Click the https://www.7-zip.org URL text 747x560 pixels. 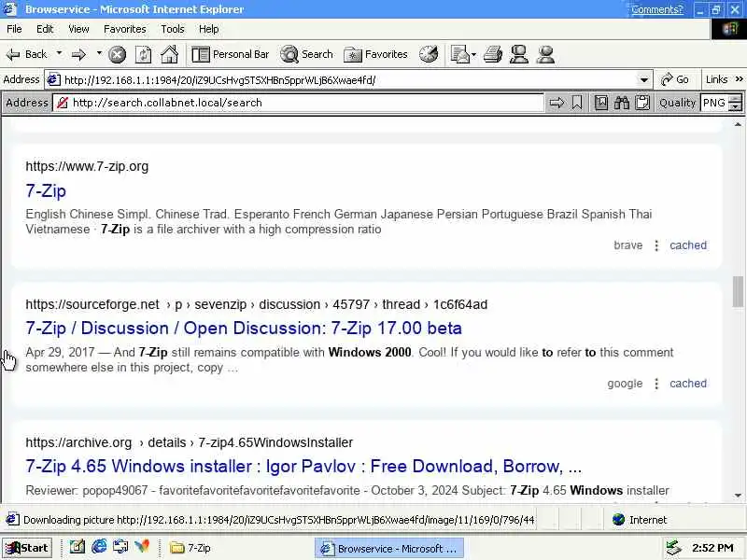pos(87,166)
